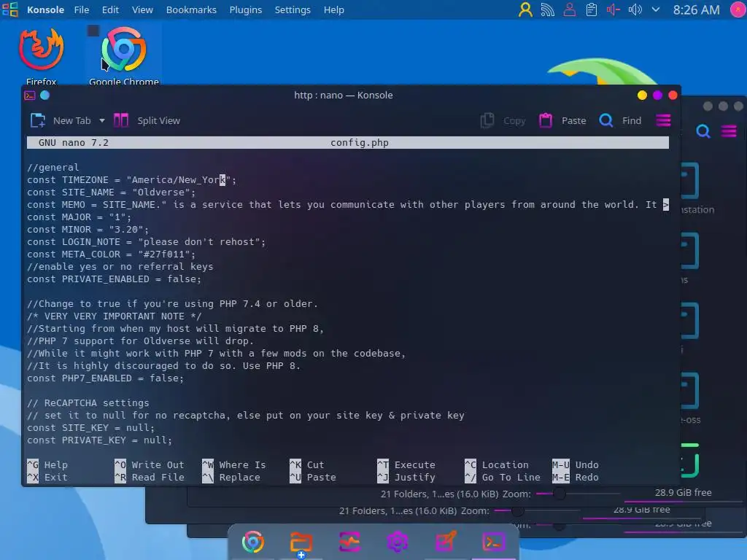Click the Split View icon
Screen dimensions: 747x560
tap(121, 120)
